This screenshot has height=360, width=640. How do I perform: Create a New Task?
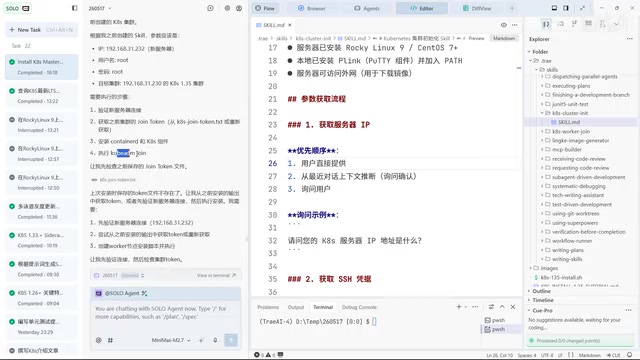pos(41,30)
